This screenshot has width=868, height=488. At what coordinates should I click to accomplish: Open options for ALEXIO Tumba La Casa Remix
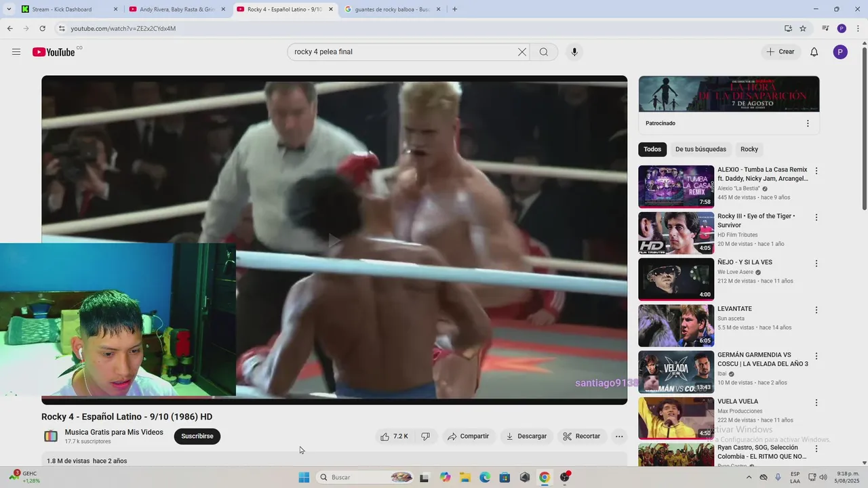pos(816,171)
